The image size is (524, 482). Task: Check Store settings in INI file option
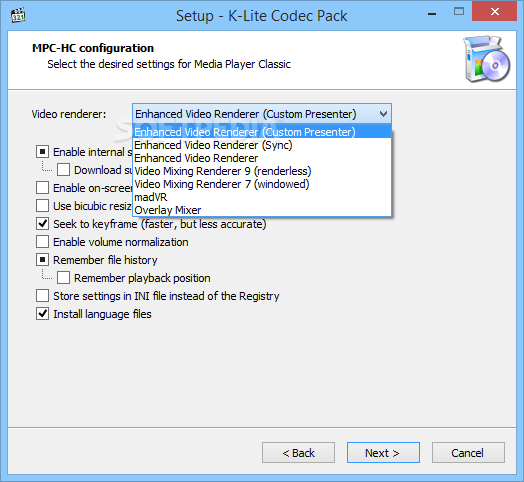42,296
